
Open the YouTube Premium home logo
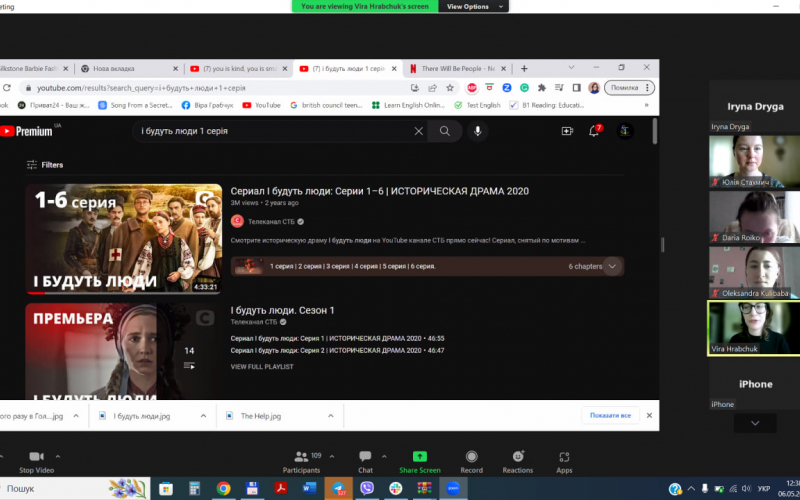28,131
